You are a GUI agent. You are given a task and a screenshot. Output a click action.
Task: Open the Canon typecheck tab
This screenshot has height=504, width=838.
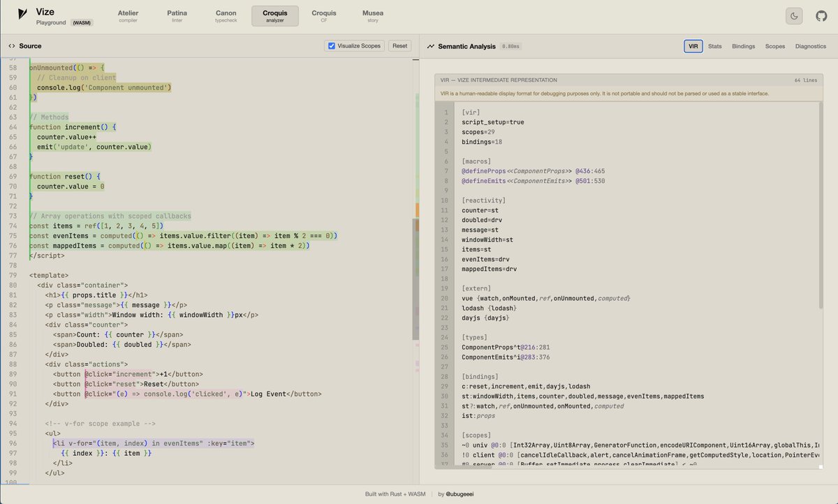(x=226, y=16)
